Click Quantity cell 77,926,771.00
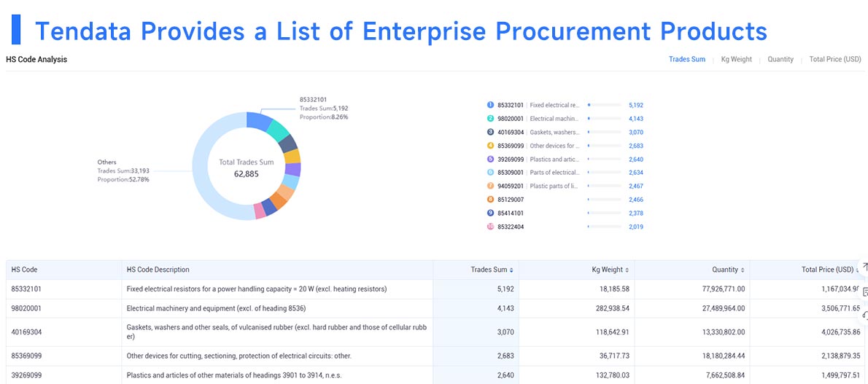868x384 pixels. (x=722, y=289)
